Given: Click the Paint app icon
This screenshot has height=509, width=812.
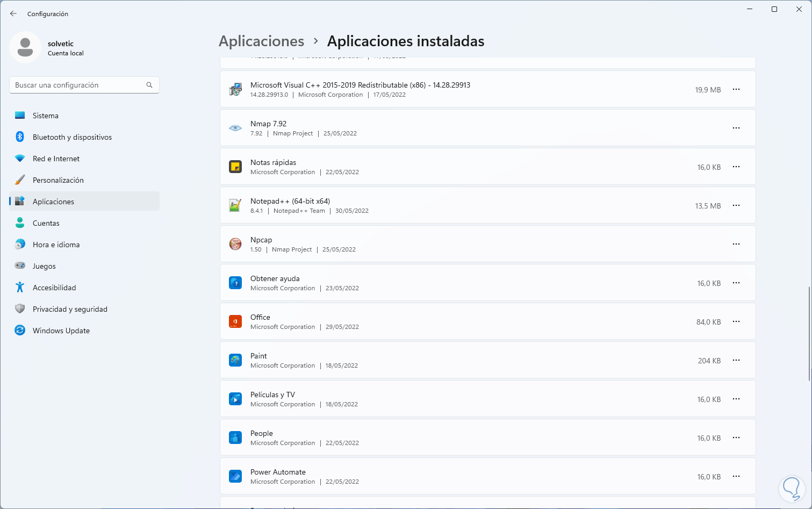Looking at the screenshot, I should click(235, 360).
